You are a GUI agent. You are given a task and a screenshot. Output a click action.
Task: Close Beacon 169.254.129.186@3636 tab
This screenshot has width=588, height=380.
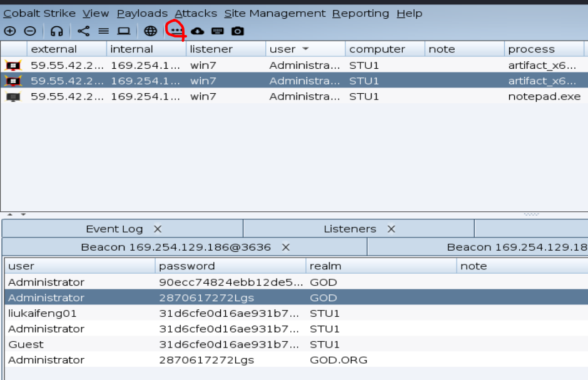click(286, 247)
